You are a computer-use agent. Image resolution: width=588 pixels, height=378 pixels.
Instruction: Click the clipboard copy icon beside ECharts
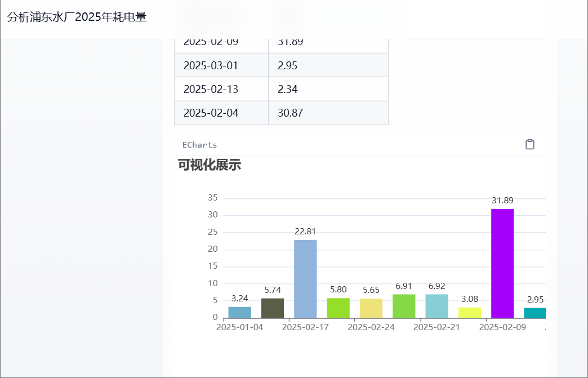coord(529,145)
